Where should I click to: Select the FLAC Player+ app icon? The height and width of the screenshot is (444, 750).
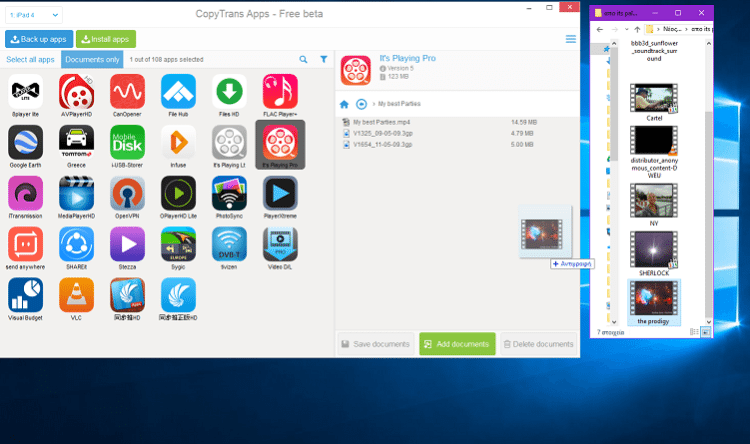[280, 92]
